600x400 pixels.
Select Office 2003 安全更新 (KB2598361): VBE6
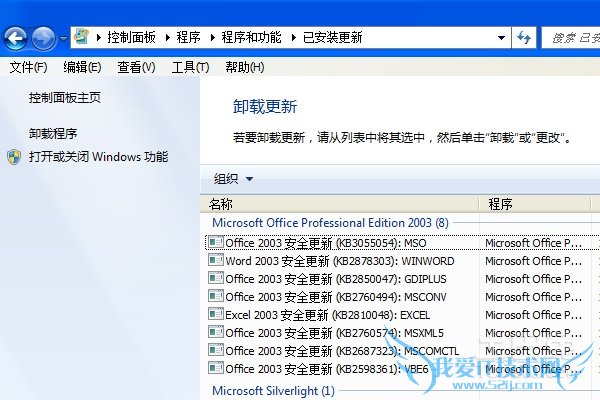click(x=327, y=369)
